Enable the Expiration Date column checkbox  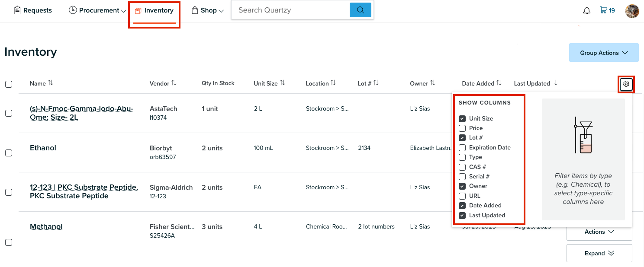(x=462, y=148)
